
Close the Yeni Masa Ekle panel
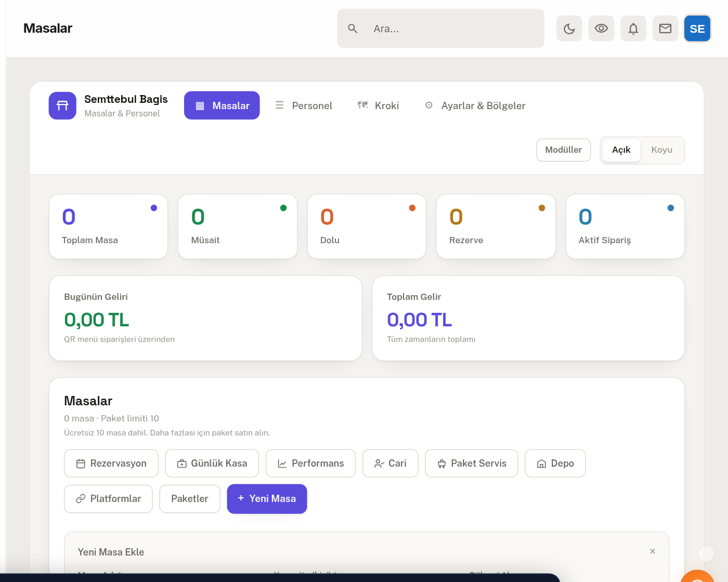pyautogui.click(x=653, y=551)
